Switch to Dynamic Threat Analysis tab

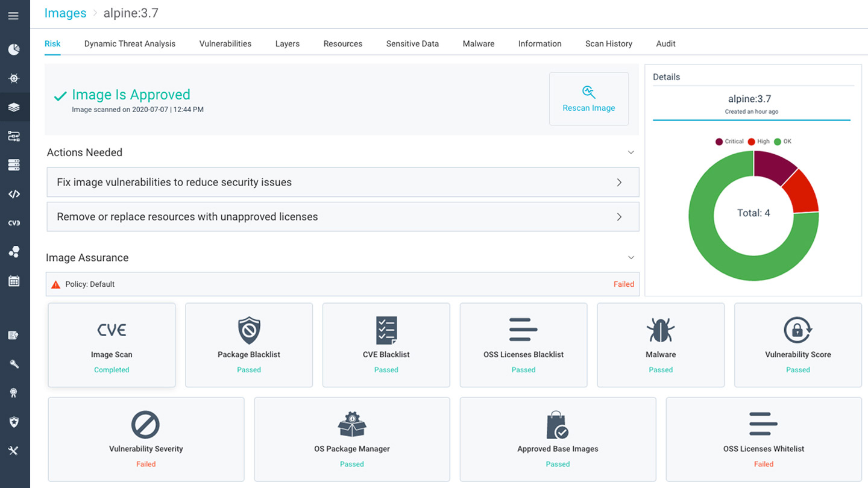[130, 43]
